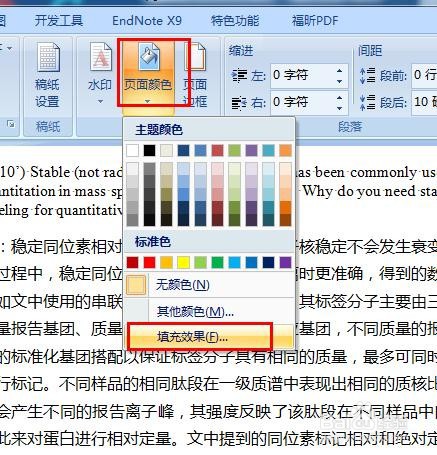Click the 缩进 heading in ribbon

(x=241, y=51)
